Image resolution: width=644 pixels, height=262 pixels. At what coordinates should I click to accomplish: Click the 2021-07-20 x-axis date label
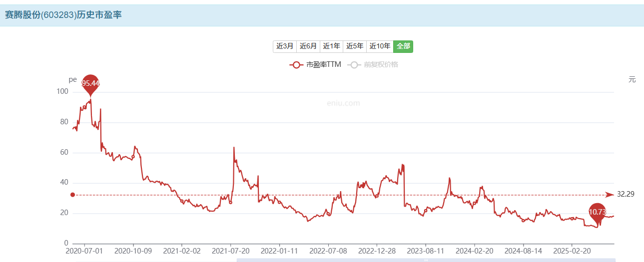(x=230, y=251)
